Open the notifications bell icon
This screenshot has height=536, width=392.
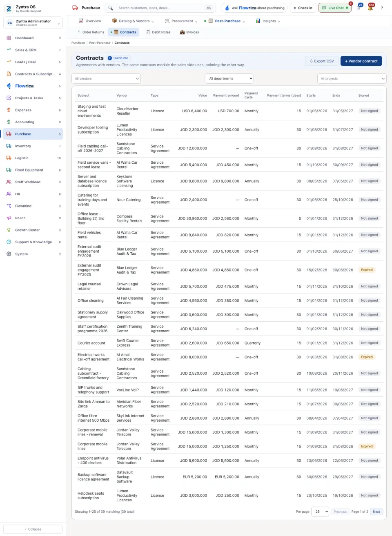(x=370, y=8)
